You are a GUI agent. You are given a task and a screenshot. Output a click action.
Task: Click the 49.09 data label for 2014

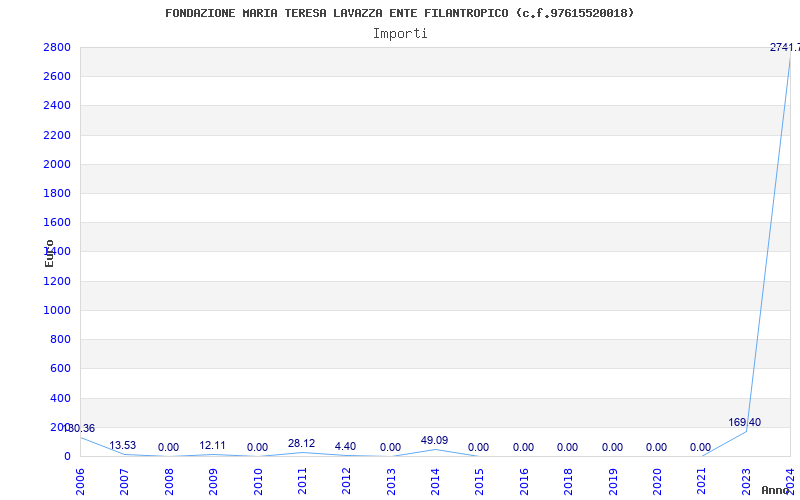434,440
